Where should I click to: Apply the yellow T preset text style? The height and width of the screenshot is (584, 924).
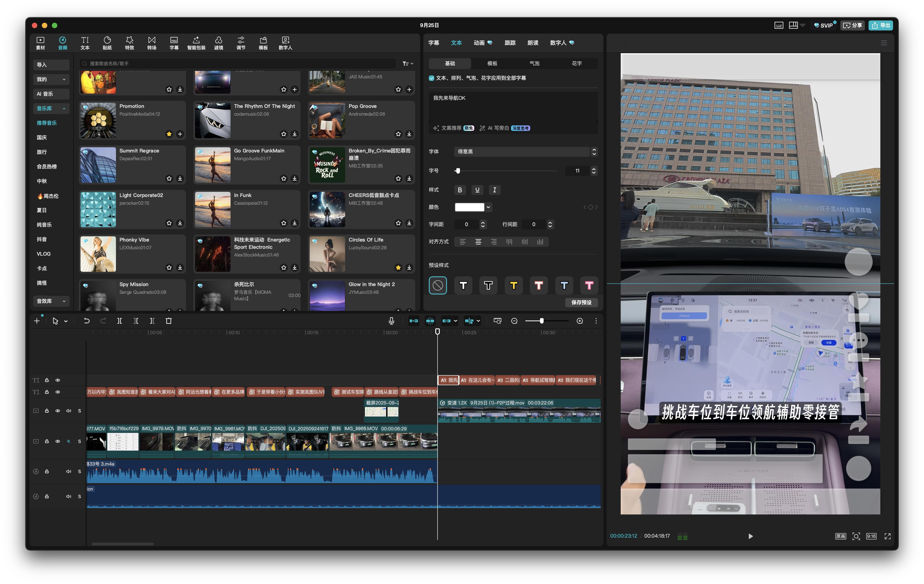tap(513, 285)
